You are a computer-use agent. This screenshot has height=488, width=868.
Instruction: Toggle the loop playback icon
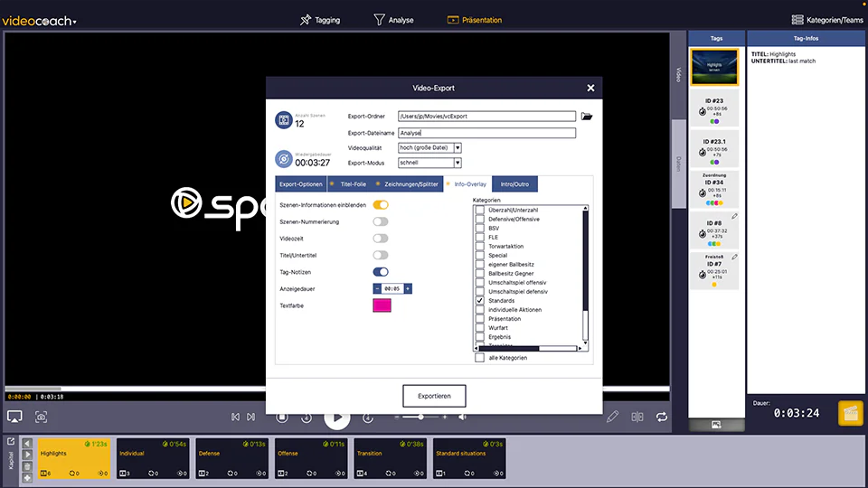(x=662, y=417)
